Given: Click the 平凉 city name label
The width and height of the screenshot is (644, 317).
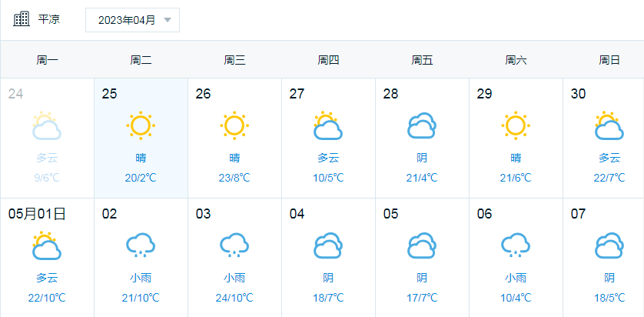Looking at the screenshot, I should [49, 19].
